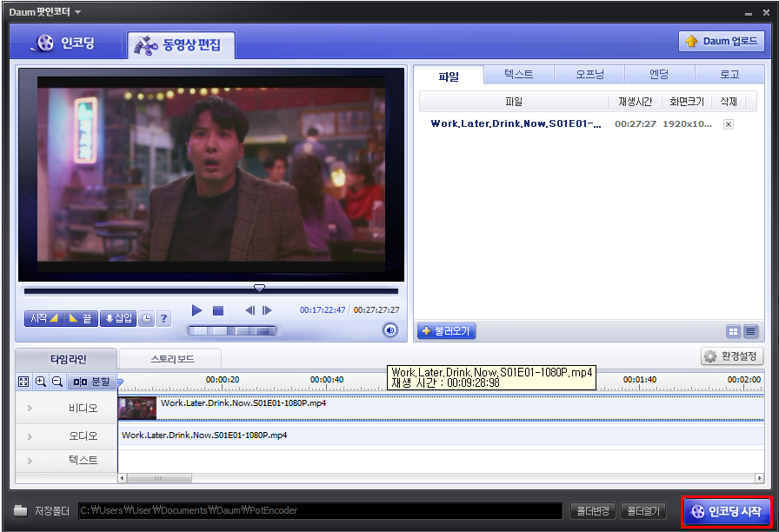Click the 저장폴더 folder icon
779x532 pixels.
(x=20, y=510)
